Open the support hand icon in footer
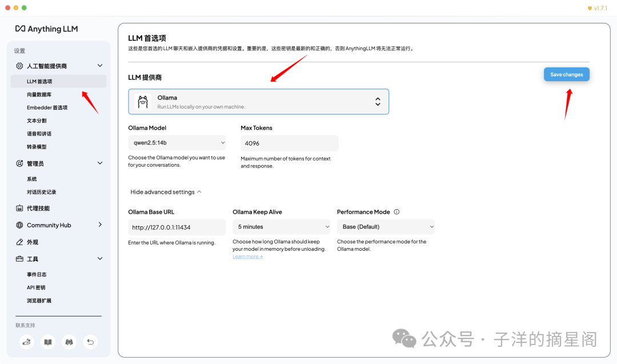617x364 pixels. [x=27, y=342]
